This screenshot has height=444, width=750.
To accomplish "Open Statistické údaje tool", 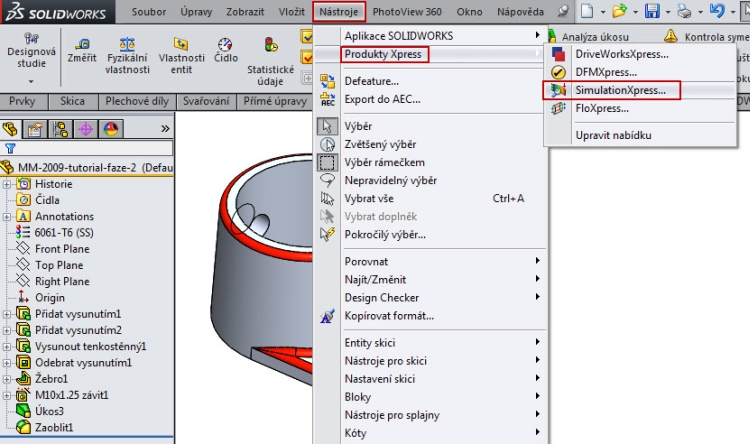I will pyautogui.click(x=271, y=62).
